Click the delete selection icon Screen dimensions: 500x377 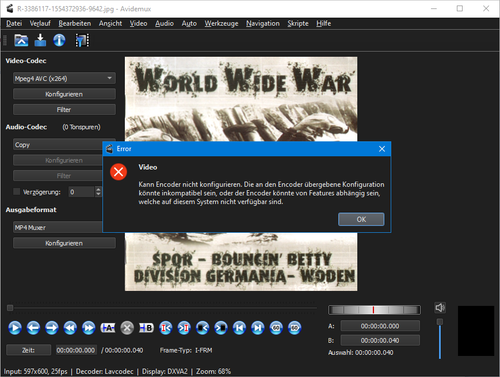coord(127,328)
